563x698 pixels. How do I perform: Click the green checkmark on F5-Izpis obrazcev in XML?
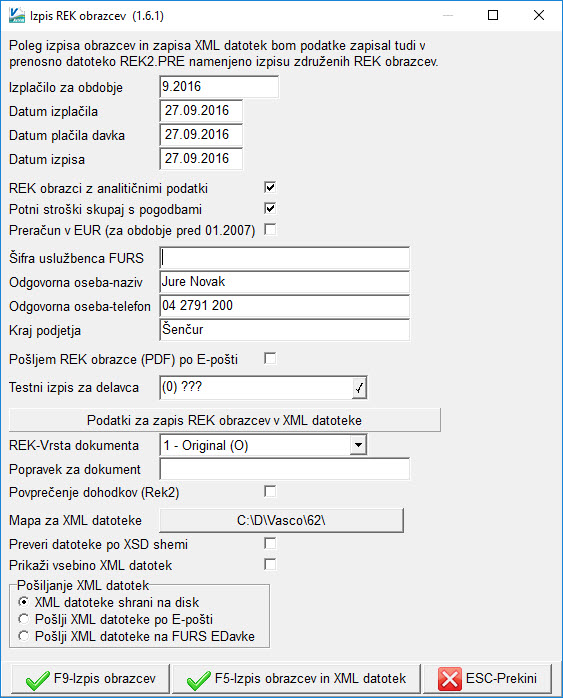pyautogui.click(x=198, y=679)
